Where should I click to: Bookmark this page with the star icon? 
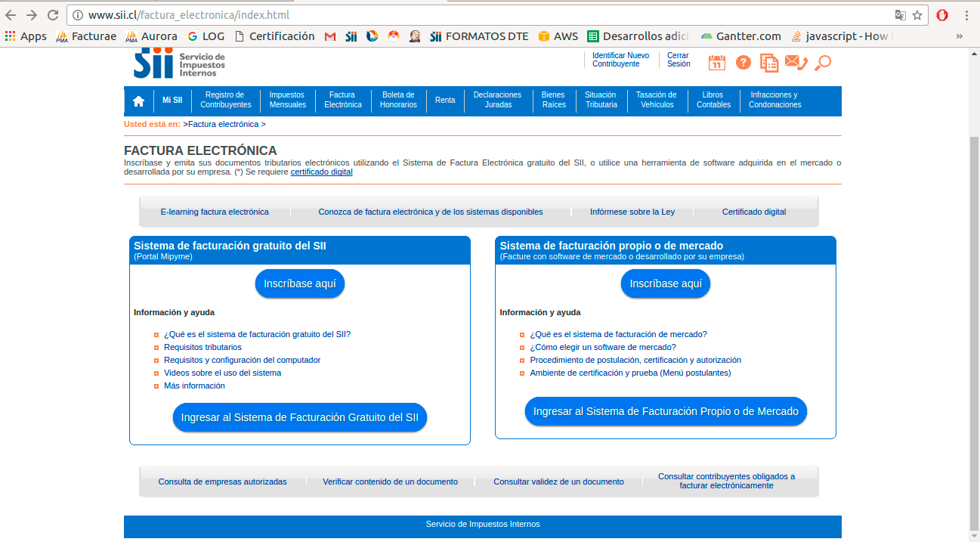point(917,15)
